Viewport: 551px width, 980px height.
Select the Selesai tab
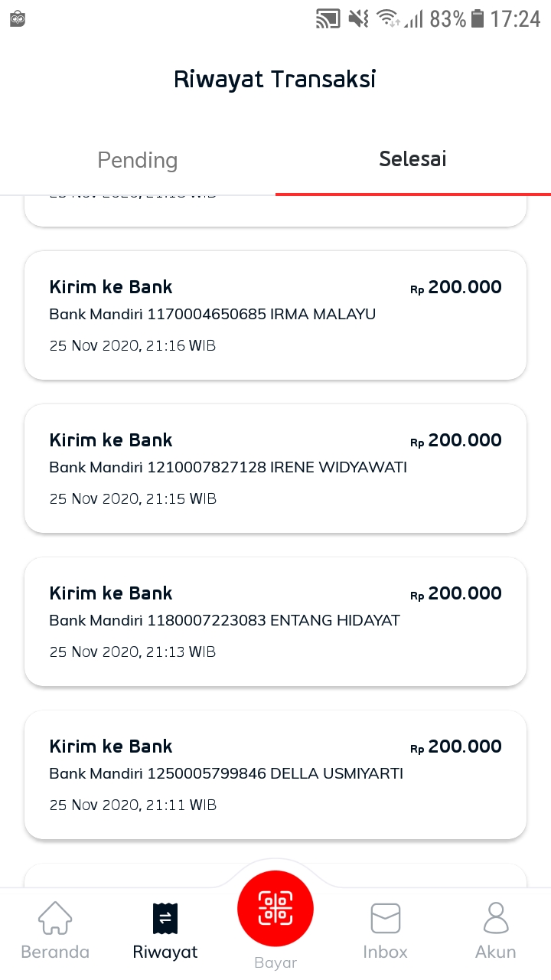click(x=413, y=159)
